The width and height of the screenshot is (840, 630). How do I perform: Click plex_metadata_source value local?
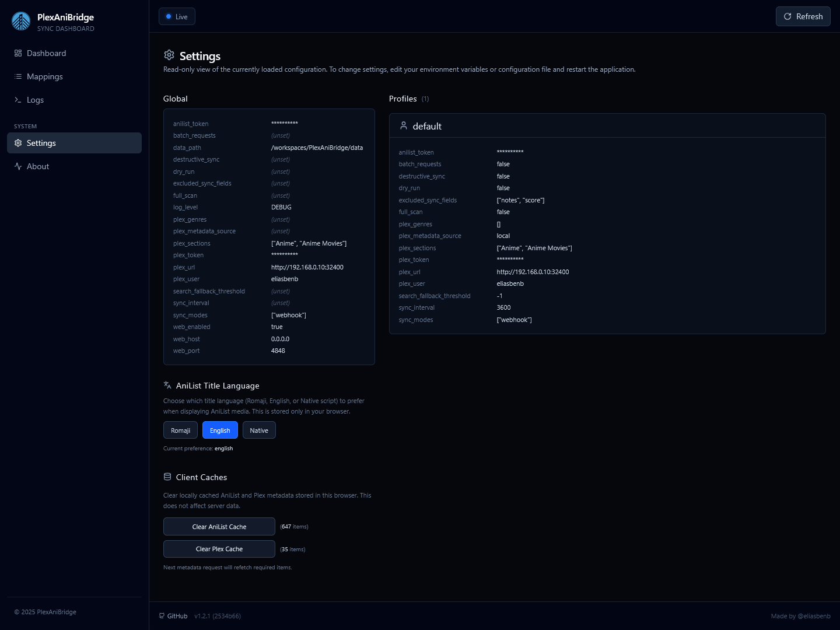coord(503,236)
